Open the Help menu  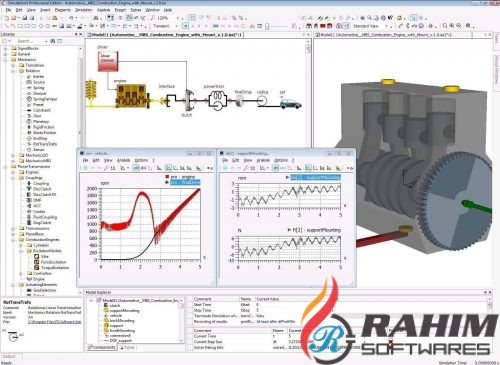168,10
